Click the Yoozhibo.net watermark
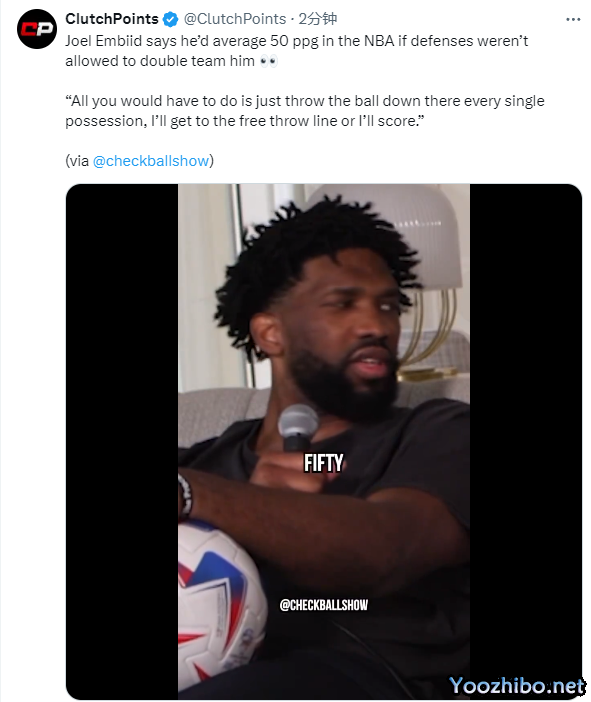591x702 pixels. [x=517, y=686]
